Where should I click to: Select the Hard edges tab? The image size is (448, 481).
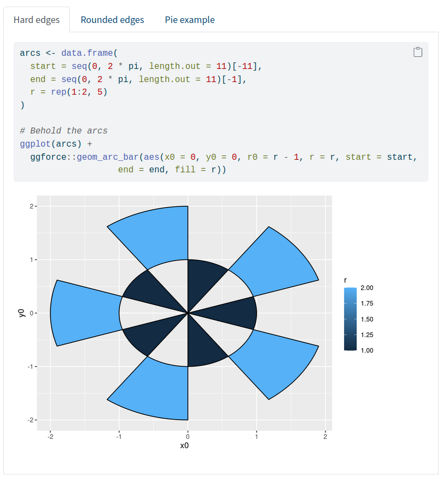pyautogui.click(x=36, y=19)
